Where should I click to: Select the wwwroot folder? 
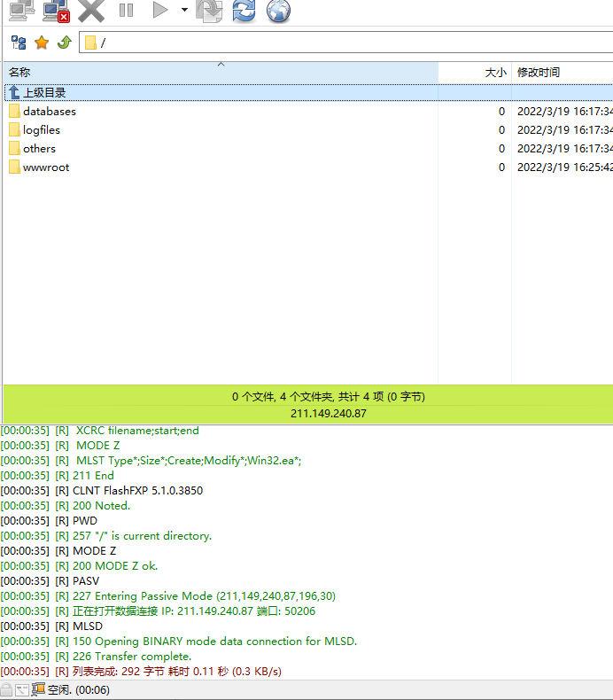click(46, 167)
